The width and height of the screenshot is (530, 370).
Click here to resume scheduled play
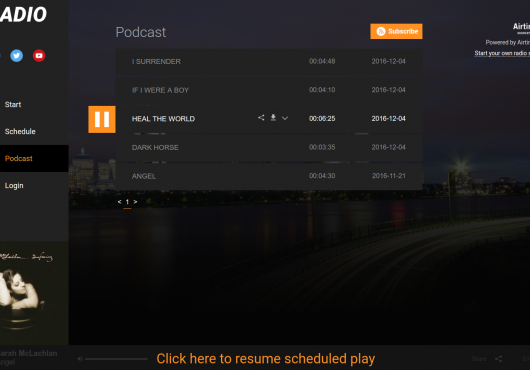coord(266,359)
